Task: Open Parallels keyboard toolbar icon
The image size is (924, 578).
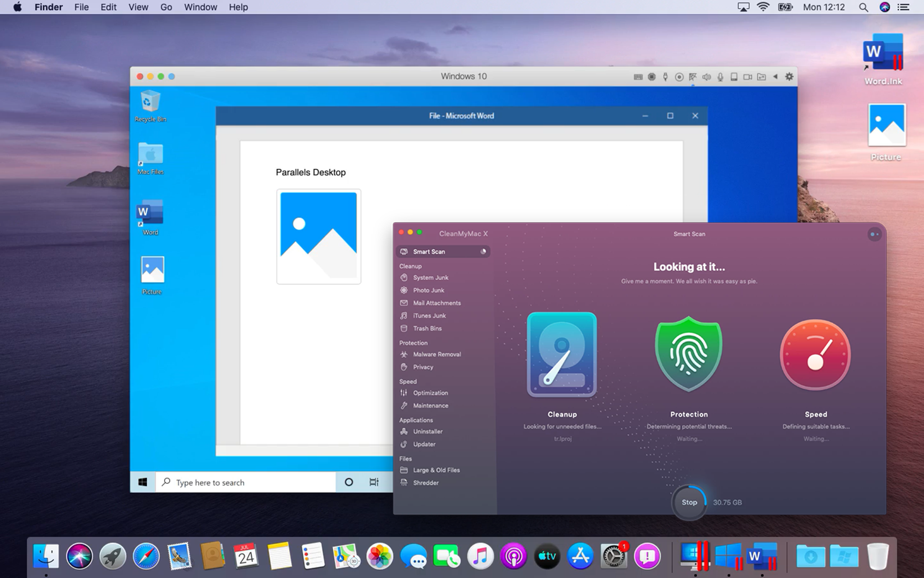Action: (638, 77)
